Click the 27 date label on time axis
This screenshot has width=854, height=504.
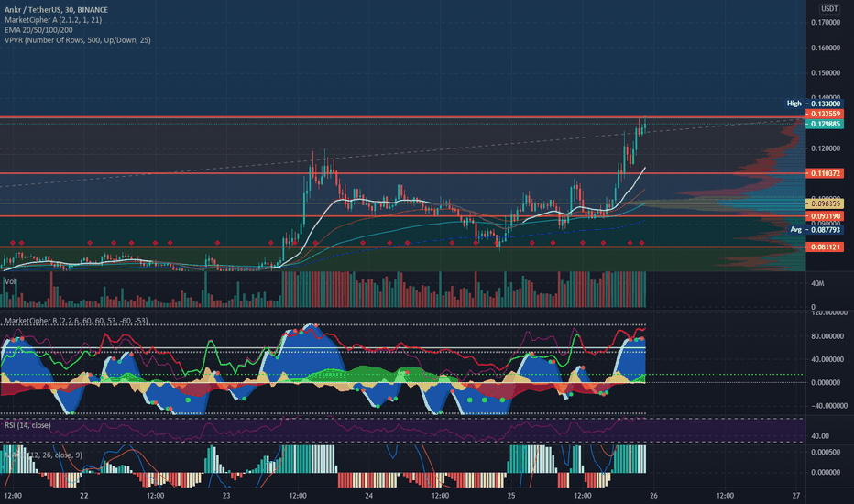[x=796, y=496]
